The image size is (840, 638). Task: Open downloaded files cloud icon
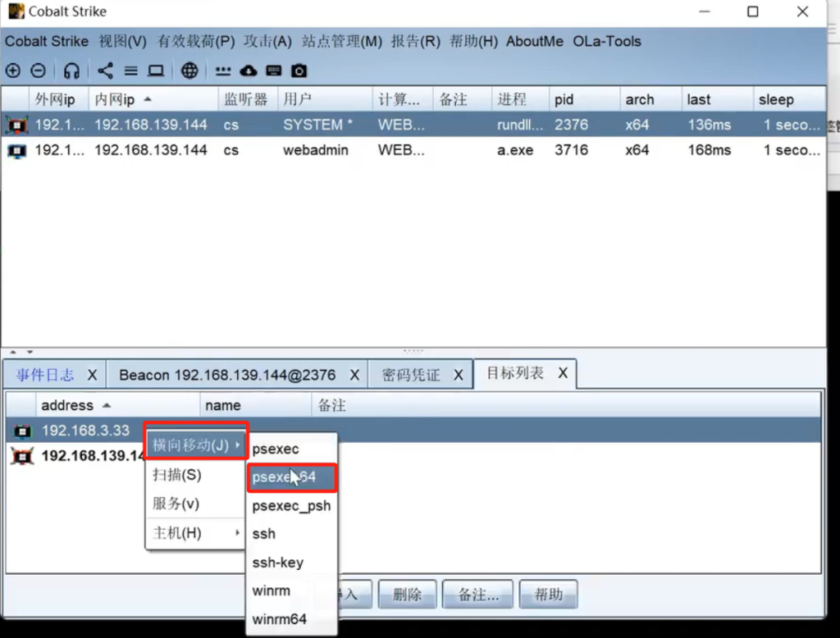coord(248,71)
